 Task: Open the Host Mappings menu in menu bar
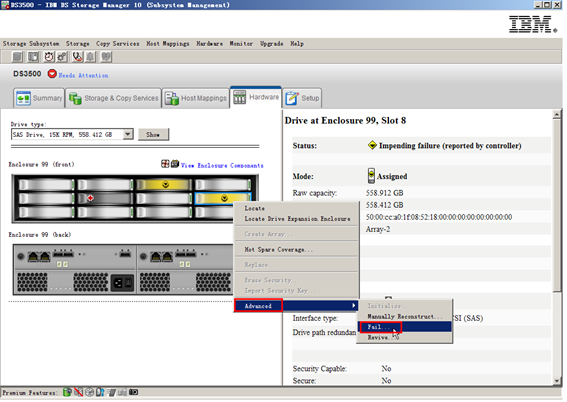tap(168, 44)
